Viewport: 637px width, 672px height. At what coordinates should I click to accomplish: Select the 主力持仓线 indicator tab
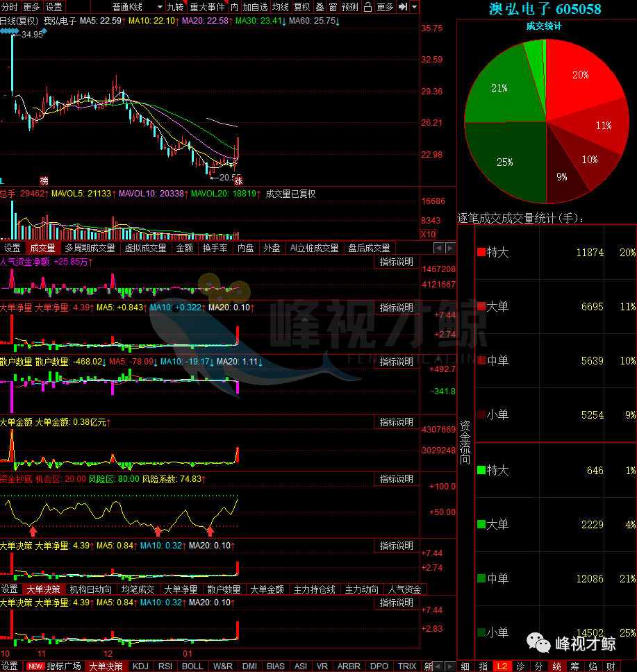315,589
